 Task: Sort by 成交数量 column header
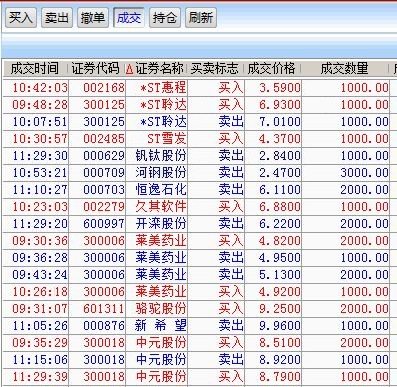[x=344, y=68]
